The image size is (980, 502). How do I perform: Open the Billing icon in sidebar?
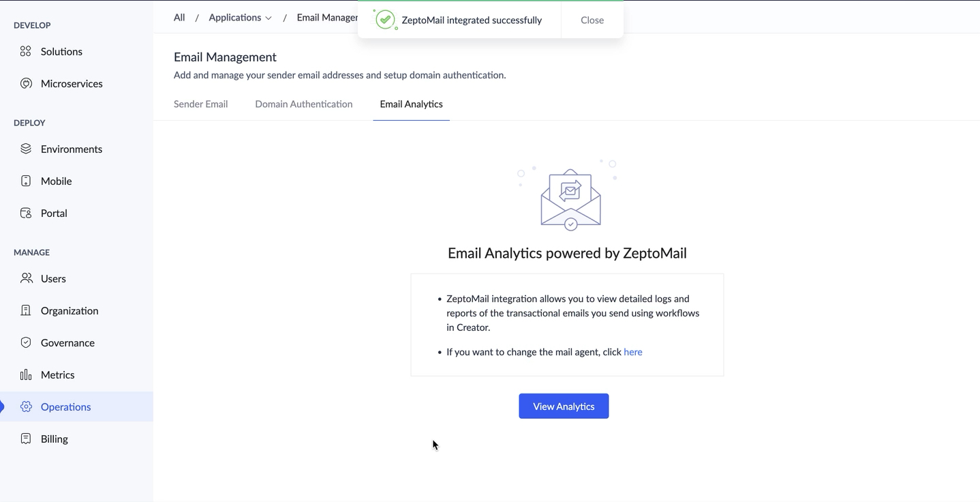click(25, 438)
